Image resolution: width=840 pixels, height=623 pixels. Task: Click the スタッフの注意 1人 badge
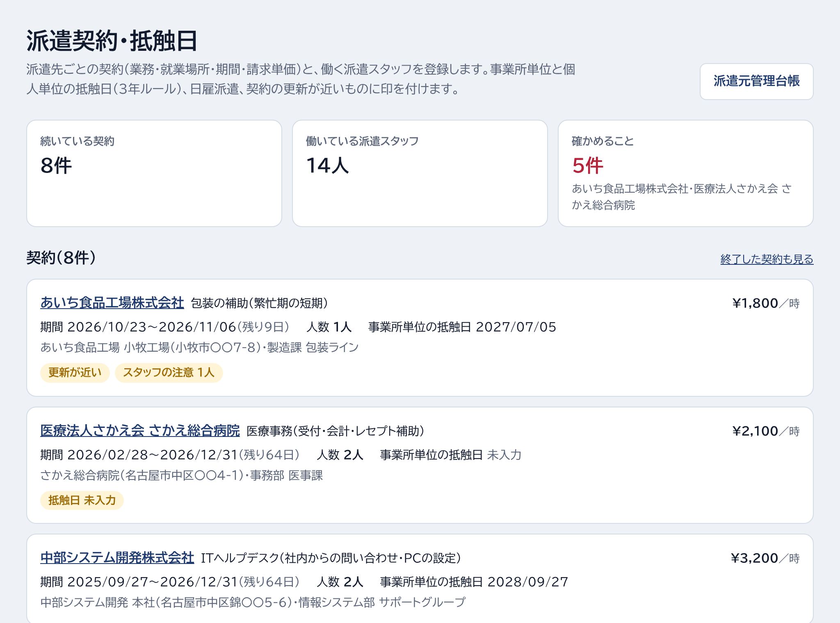169,373
